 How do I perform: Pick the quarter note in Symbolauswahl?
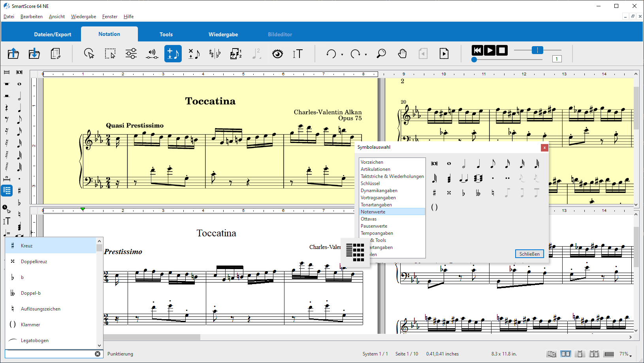point(478,164)
